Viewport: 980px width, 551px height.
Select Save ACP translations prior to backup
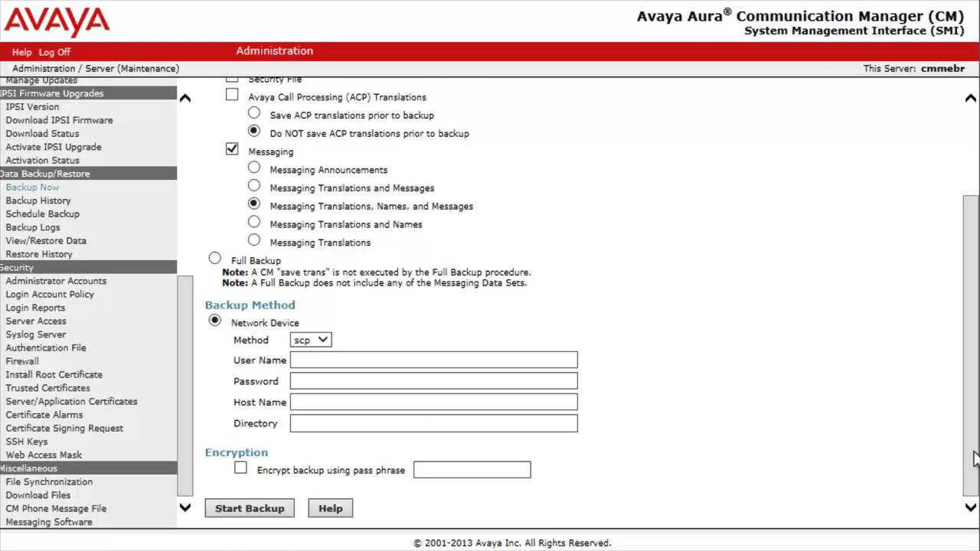click(x=254, y=113)
